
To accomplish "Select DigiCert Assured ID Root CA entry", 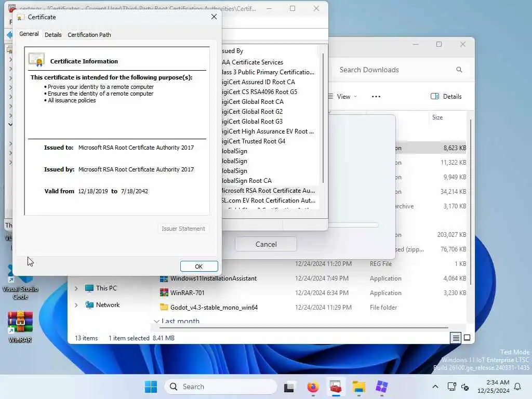I will pyautogui.click(x=258, y=82).
